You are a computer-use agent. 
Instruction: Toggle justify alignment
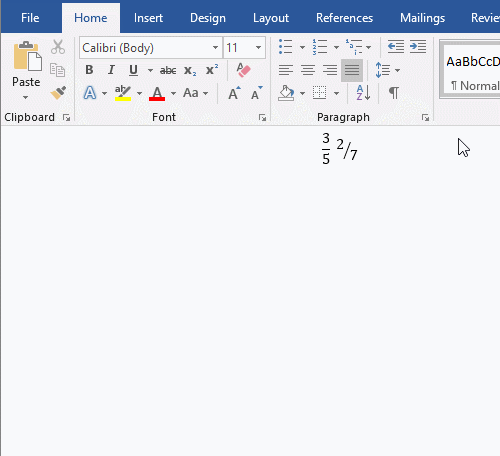pyautogui.click(x=352, y=70)
